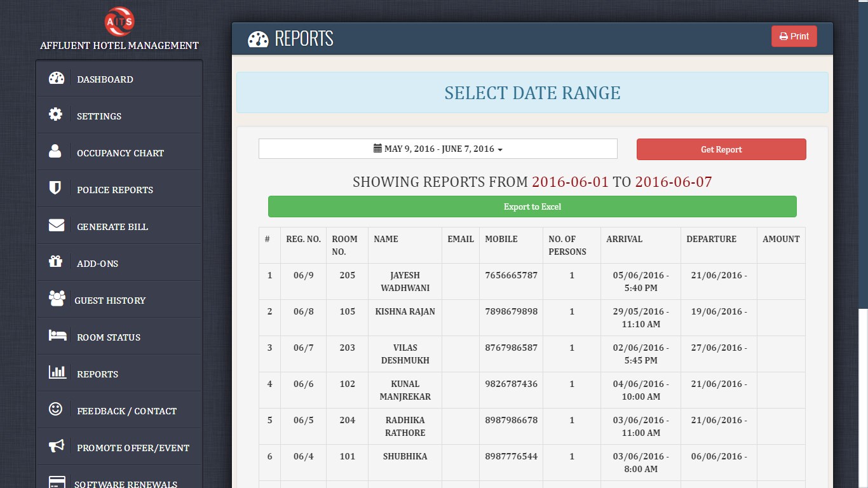Screen dimensions: 868x488
Task: Click the Room Status bed icon
Action: pyautogui.click(x=58, y=335)
